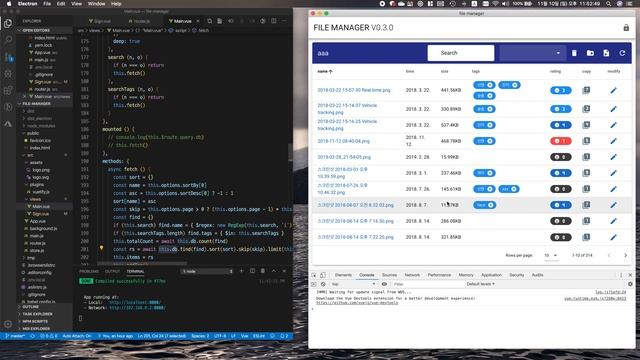Open the 2018-11-12 08-40-04.png file link
The height and width of the screenshot is (360, 640).
pos(344,141)
